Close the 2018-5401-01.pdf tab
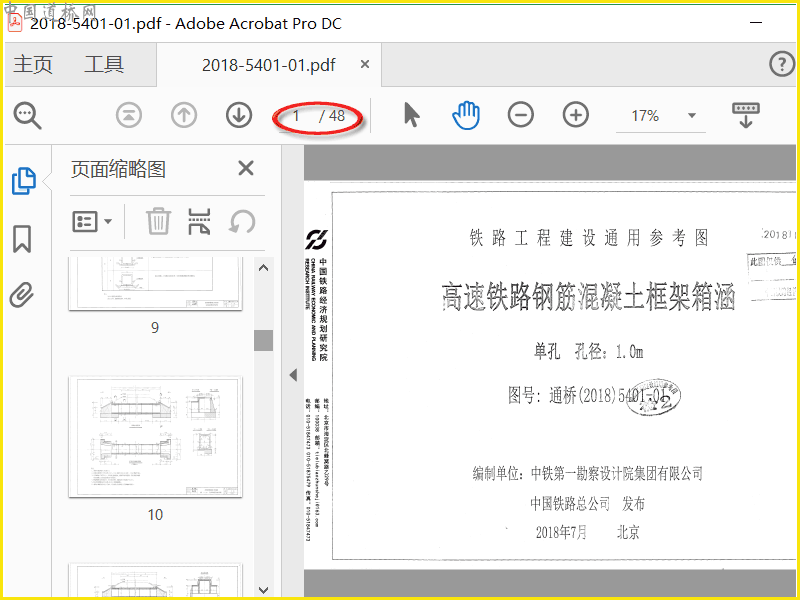 coord(365,65)
